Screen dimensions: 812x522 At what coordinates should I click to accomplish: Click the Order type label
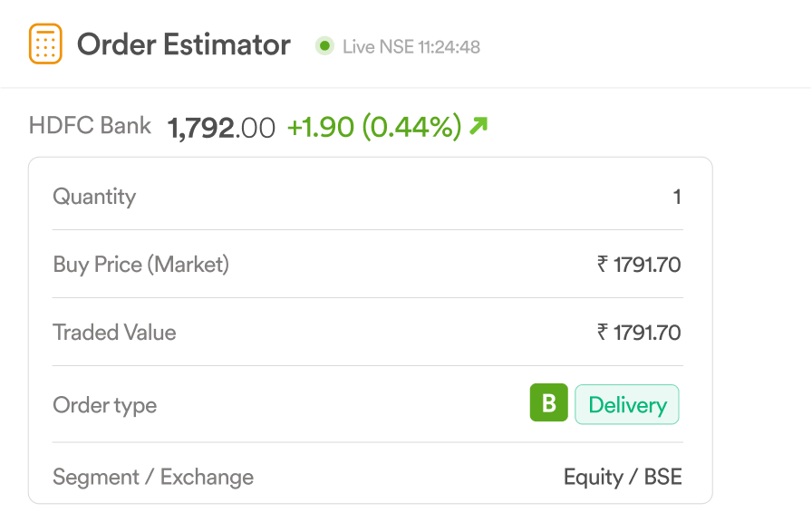pos(104,405)
